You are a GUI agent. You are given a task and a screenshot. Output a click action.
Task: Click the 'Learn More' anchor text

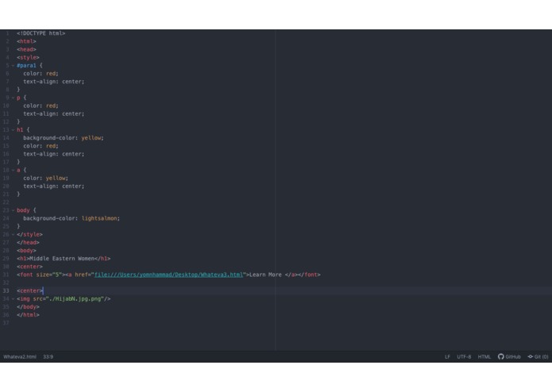pyautogui.click(x=266, y=275)
